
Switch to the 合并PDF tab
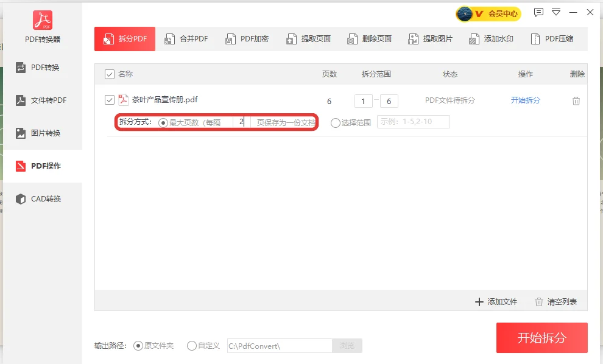pyautogui.click(x=186, y=39)
